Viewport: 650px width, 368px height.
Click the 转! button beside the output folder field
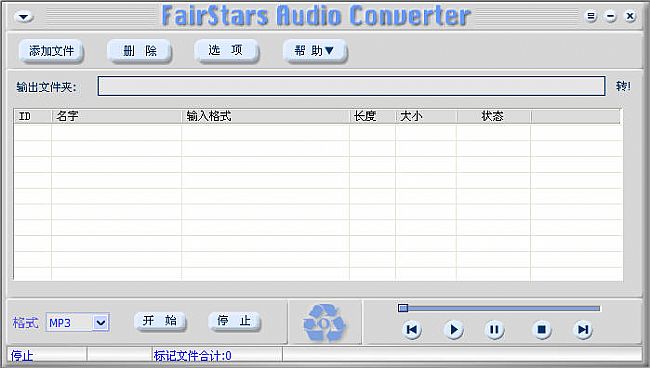point(623,86)
